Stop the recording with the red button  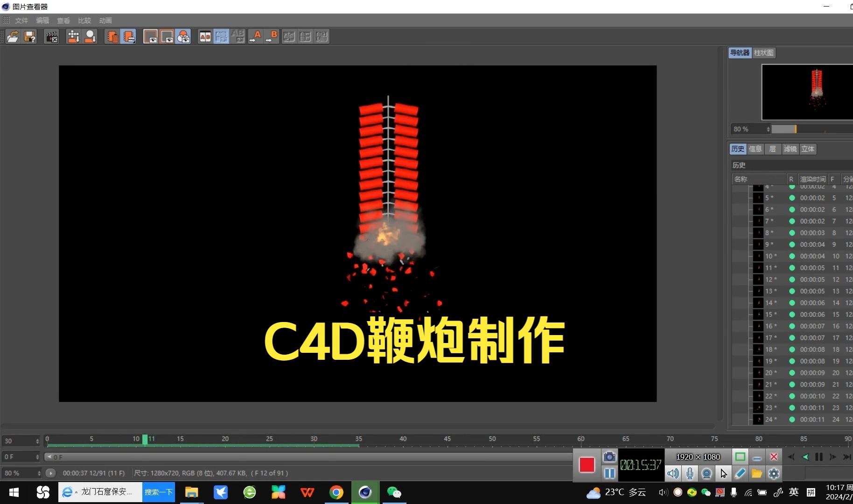click(x=587, y=465)
